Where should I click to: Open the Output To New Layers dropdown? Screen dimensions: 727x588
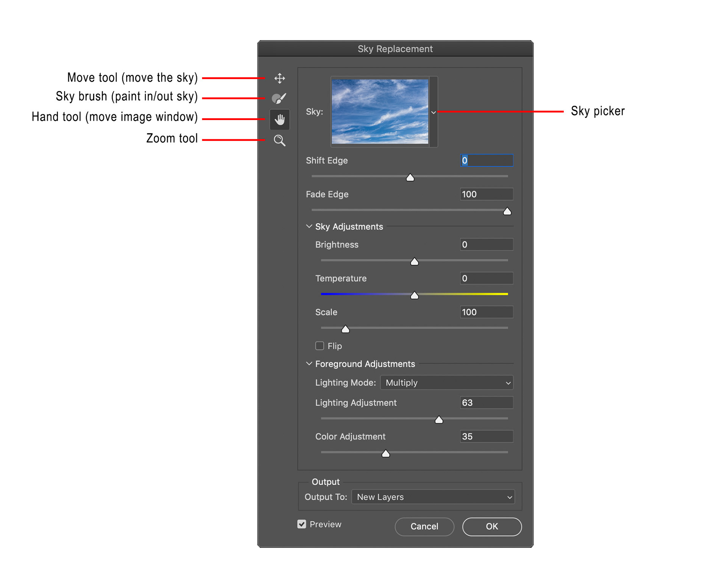(x=433, y=497)
